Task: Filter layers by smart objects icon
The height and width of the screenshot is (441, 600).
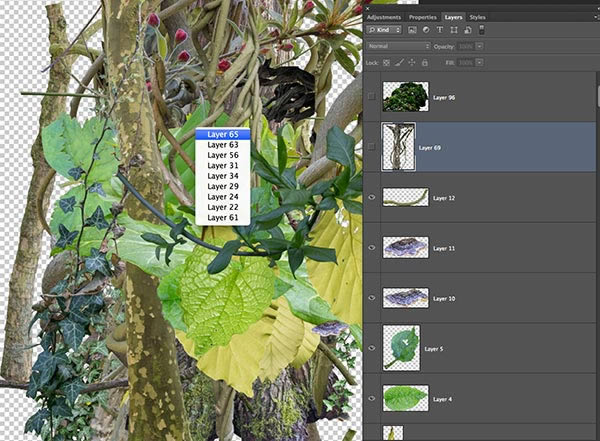Action: [468, 30]
